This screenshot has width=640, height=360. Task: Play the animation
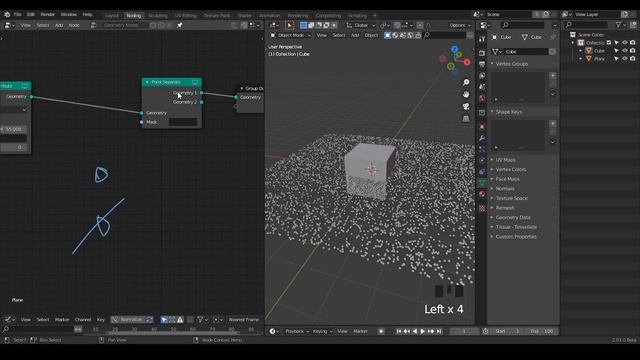422,331
